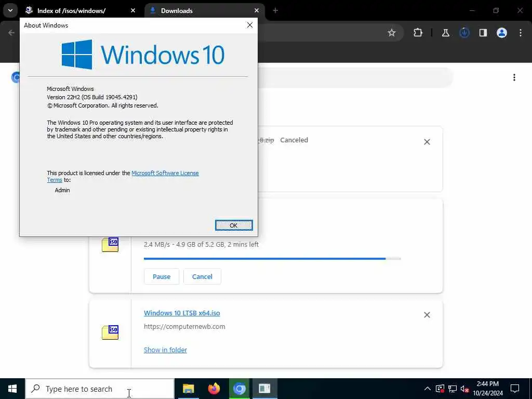Open Firefox from the taskbar
Image resolution: width=532 pixels, height=399 pixels.
click(214, 389)
